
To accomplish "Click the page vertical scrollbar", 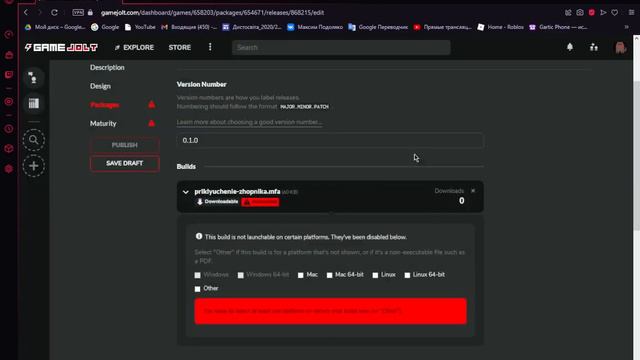I will (636, 155).
